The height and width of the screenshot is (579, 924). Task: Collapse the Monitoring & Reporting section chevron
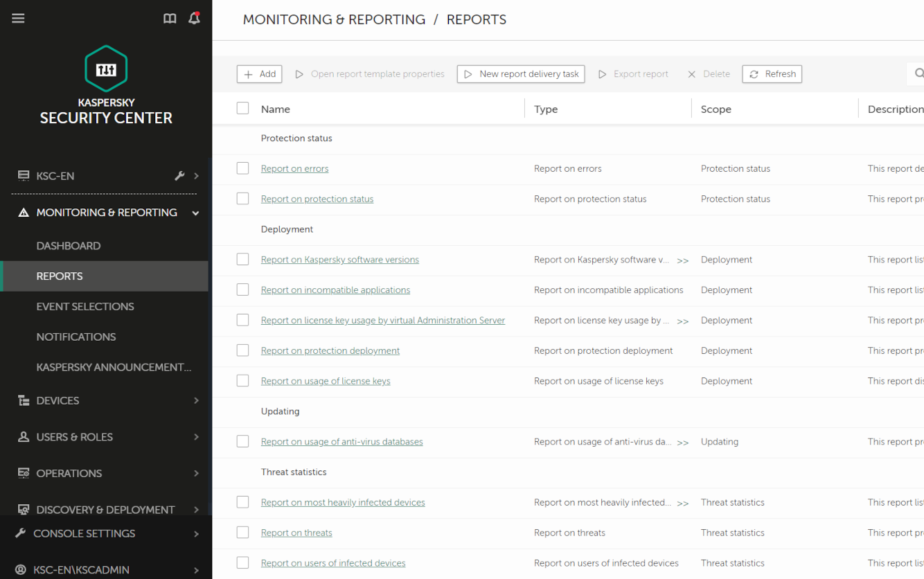[x=196, y=213]
